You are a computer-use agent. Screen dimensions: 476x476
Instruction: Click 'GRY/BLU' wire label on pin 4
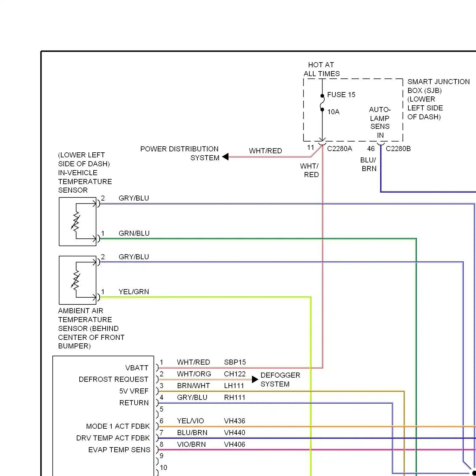coord(192,397)
